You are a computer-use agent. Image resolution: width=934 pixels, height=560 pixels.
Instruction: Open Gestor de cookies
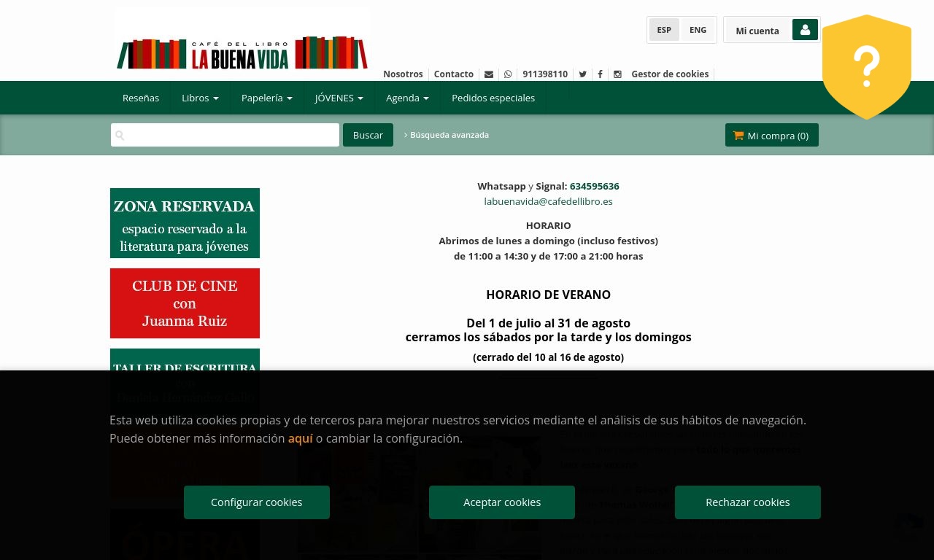click(670, 74)
